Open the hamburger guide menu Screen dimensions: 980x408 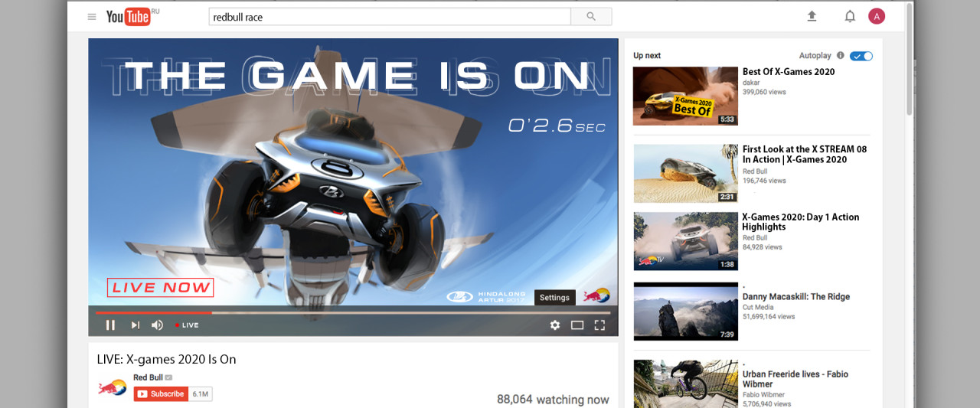tap(92, 17)
